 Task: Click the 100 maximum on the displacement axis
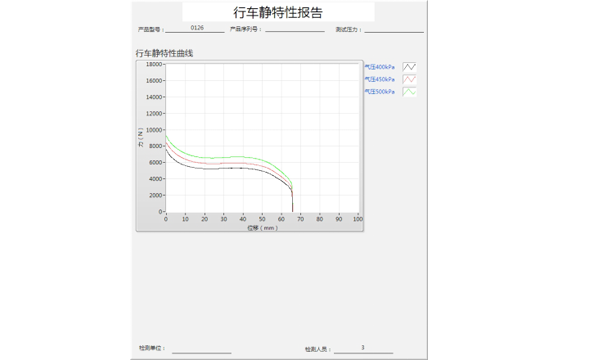tap(358, 219)
